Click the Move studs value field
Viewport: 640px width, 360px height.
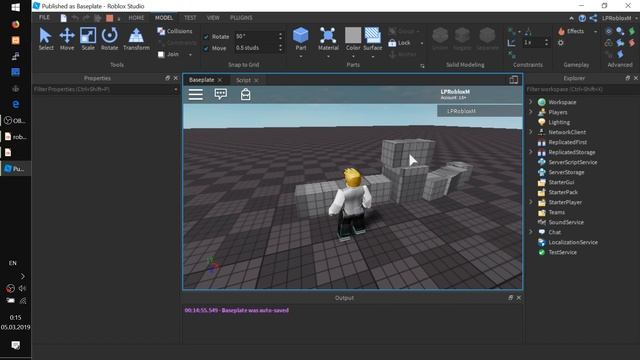pyautogui.click(x=255, y=48)
